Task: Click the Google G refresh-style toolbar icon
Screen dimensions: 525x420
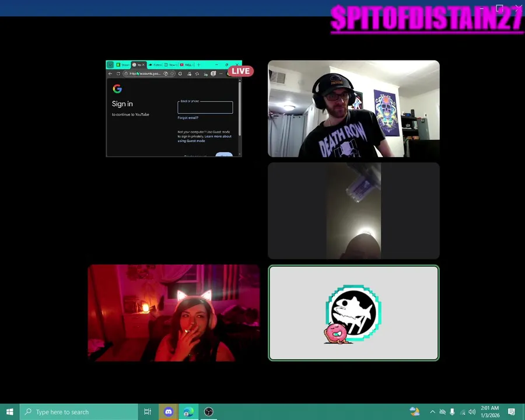Action: [x=180, y=73]
